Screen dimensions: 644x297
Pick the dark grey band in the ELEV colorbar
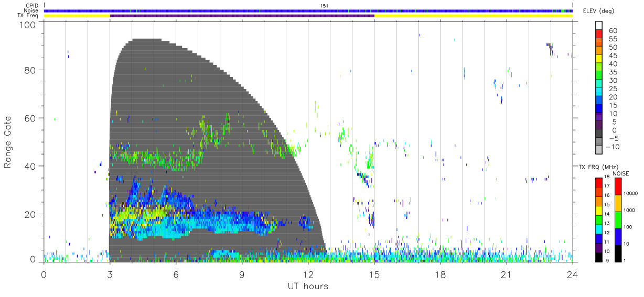tap(598, 134)
